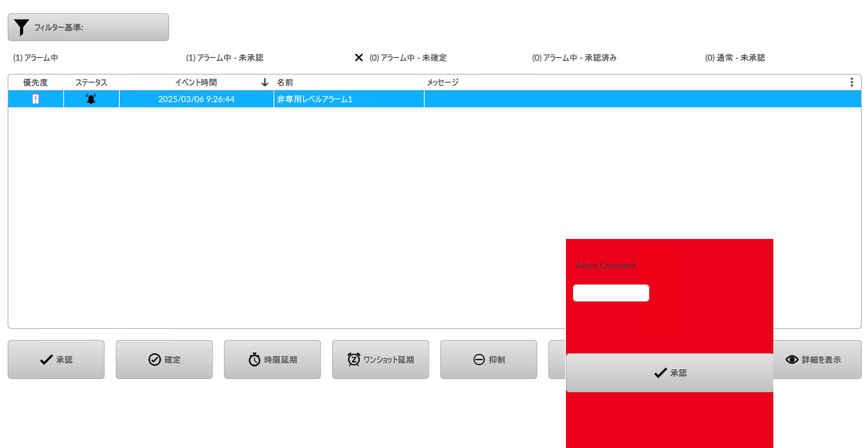
Task: Click the 優先度 column header
Action: click(x=35, y=82)
